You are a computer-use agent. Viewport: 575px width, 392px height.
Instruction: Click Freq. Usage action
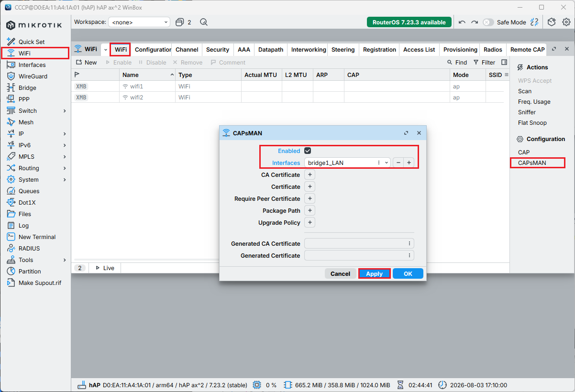(x=534, y=102)
